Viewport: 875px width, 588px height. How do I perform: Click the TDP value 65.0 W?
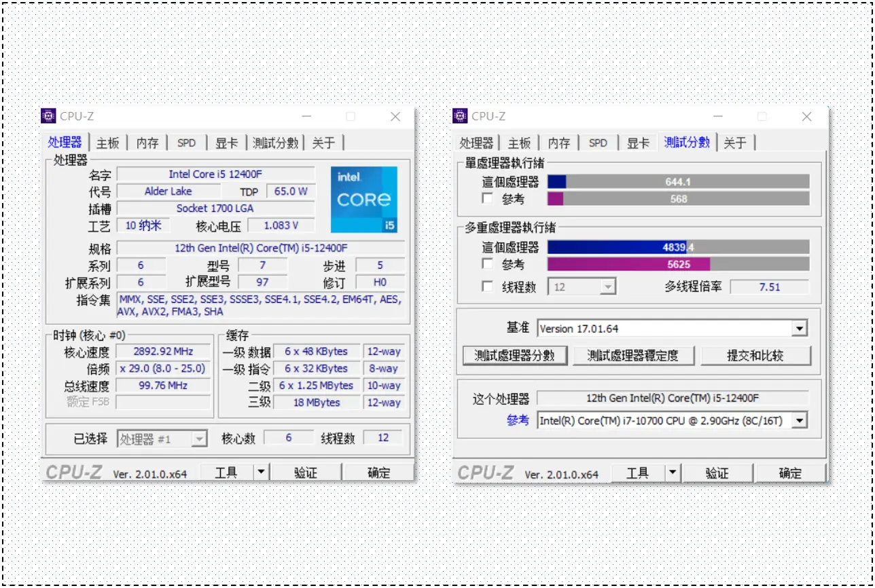(x=291, y=191)
